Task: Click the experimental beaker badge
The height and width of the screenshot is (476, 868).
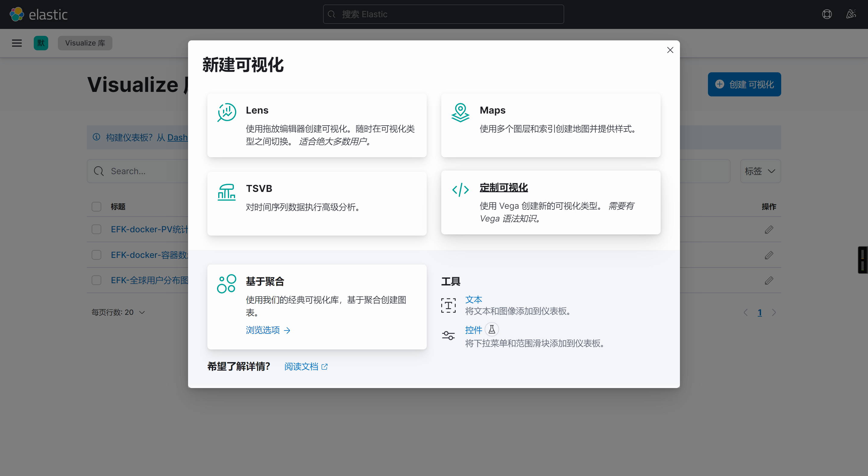Action: [x=492, y=330]
